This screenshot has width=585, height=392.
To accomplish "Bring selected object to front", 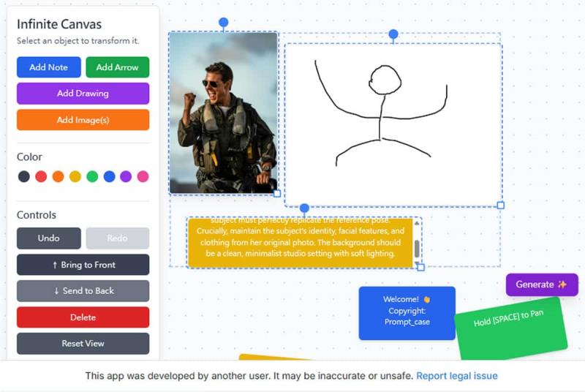I will (83, 265).
